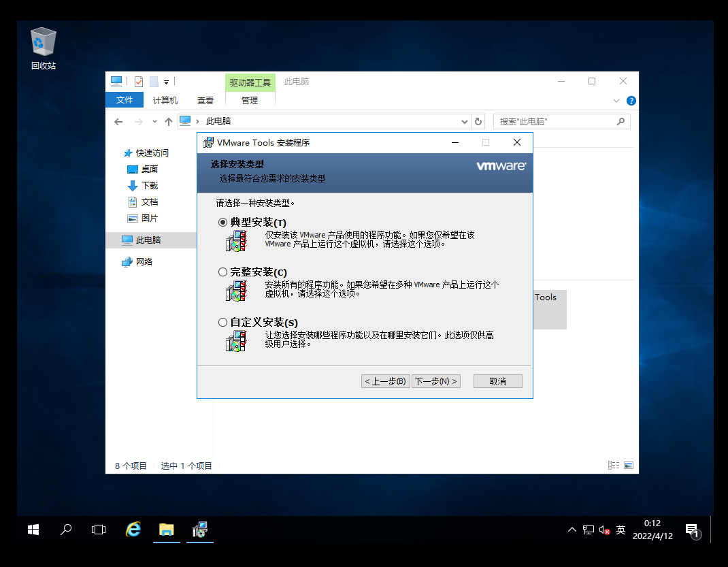Screen dimensions: 728x567
Task: Go up one folder level
Action: coord(169,122)
